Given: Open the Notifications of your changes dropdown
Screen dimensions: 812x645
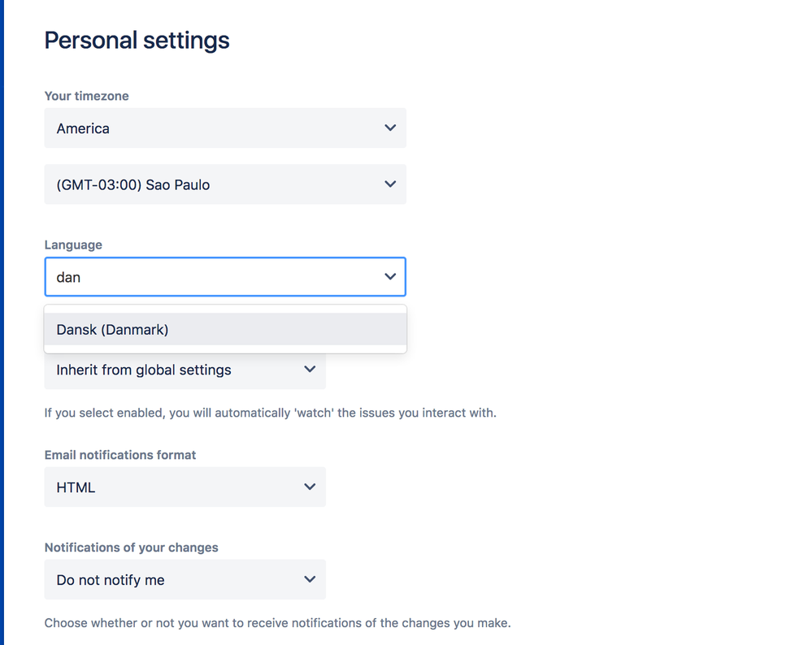Looking at the screenshot, I should (185, 579).
